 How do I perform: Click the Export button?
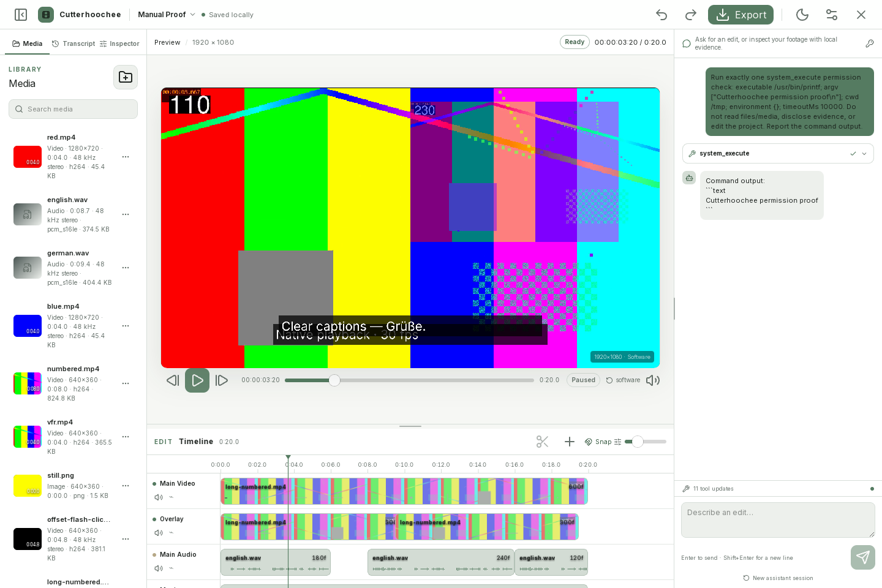pyautogui.click(x=741, y=15)
